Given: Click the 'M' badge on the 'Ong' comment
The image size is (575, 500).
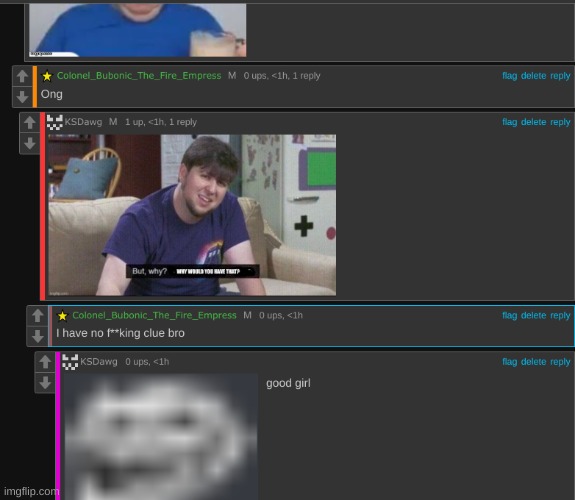Looking at the screenshot, I should tap(232, 76).
